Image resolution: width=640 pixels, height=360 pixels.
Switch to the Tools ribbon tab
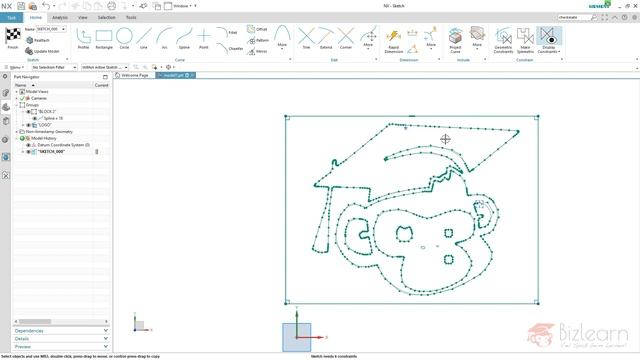131,18
